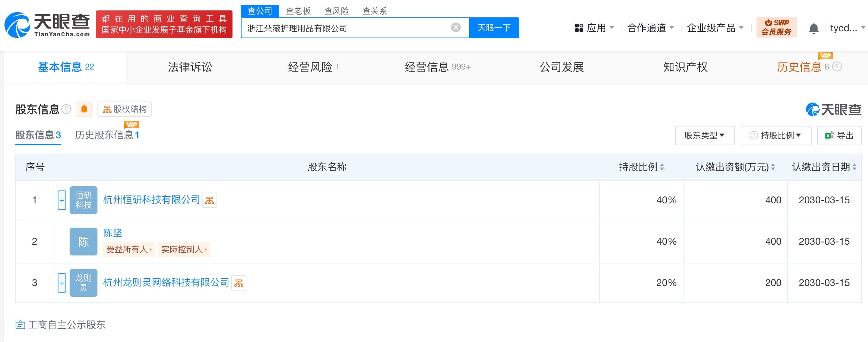The width and height of the screenshot is (868, 342).
Task: Switch to 历史信息 tab
Action: pos(803,67)
